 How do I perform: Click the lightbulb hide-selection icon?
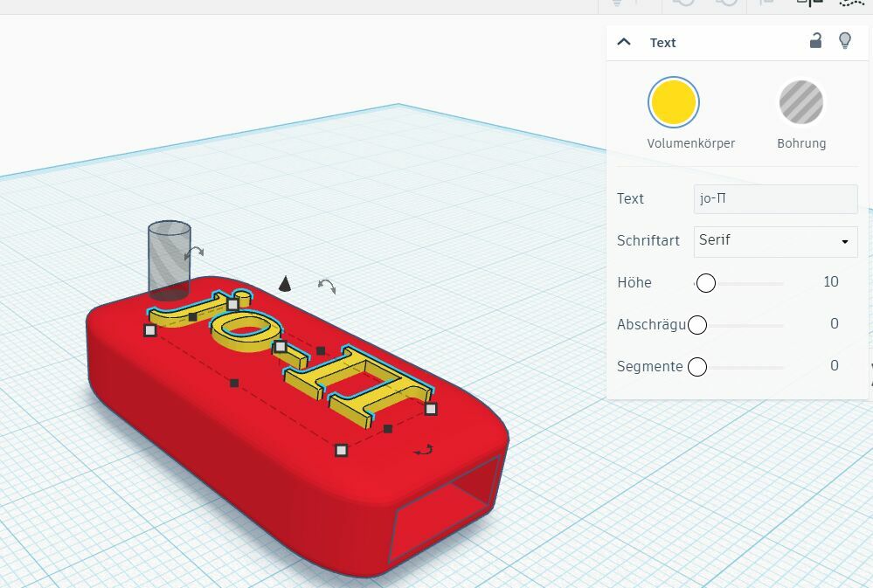click(844, 41)
